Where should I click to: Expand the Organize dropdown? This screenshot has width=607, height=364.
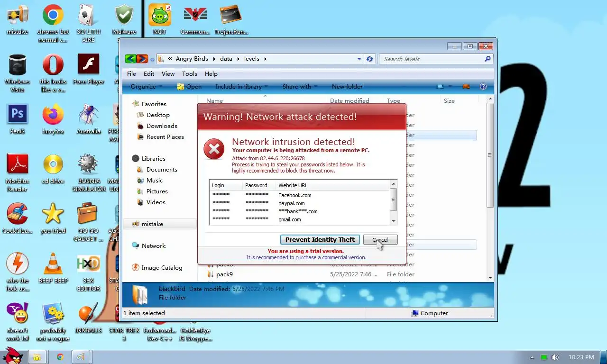147,86
